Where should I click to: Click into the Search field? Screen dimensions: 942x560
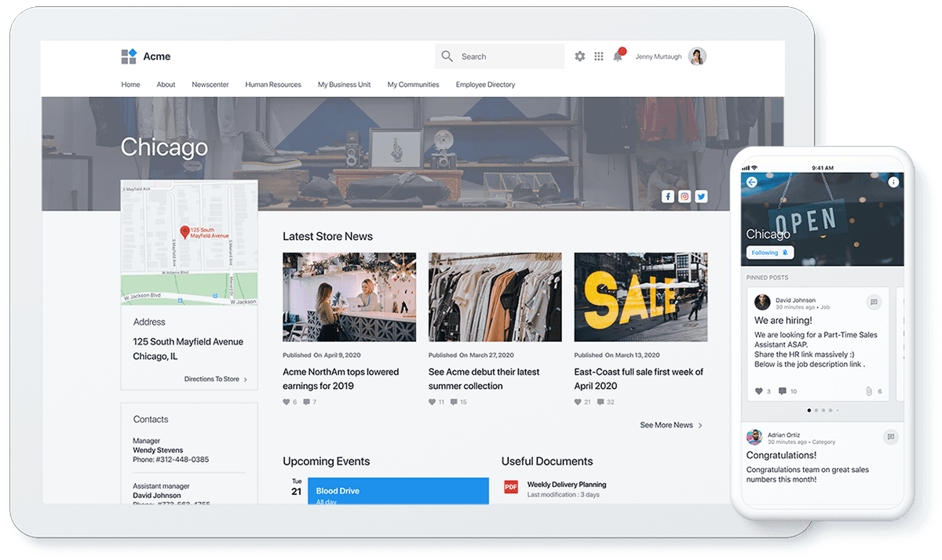[x=499, y=56]
